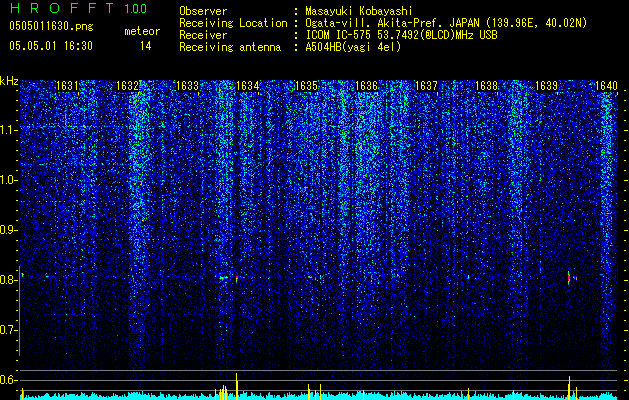Click the meteor count value 14

145,46
